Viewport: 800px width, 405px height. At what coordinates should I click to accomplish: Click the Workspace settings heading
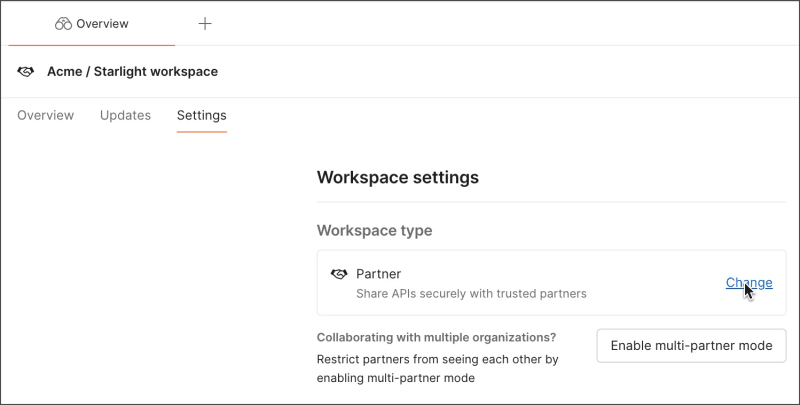(x=398, y=177)
